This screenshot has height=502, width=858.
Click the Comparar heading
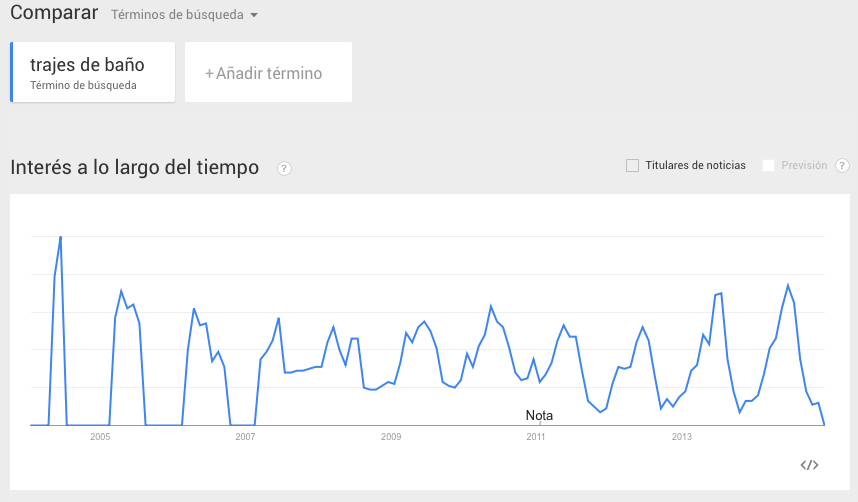pos(54,14)
